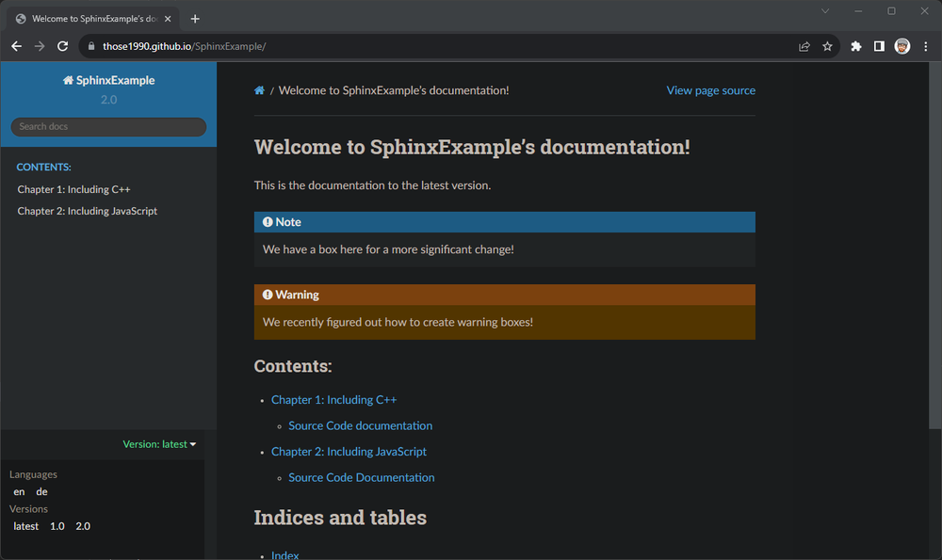
Task: Open the tab search chevron
Action: 825,11
